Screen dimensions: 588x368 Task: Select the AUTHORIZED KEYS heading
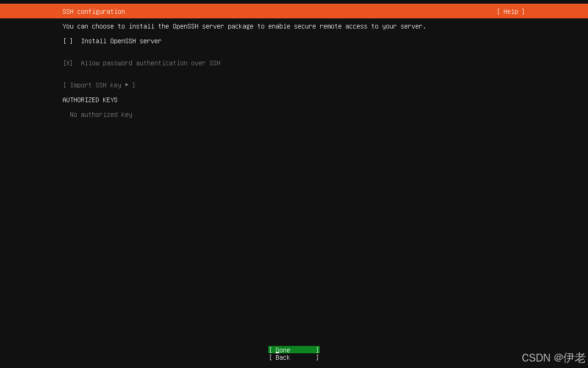(90, 100)
